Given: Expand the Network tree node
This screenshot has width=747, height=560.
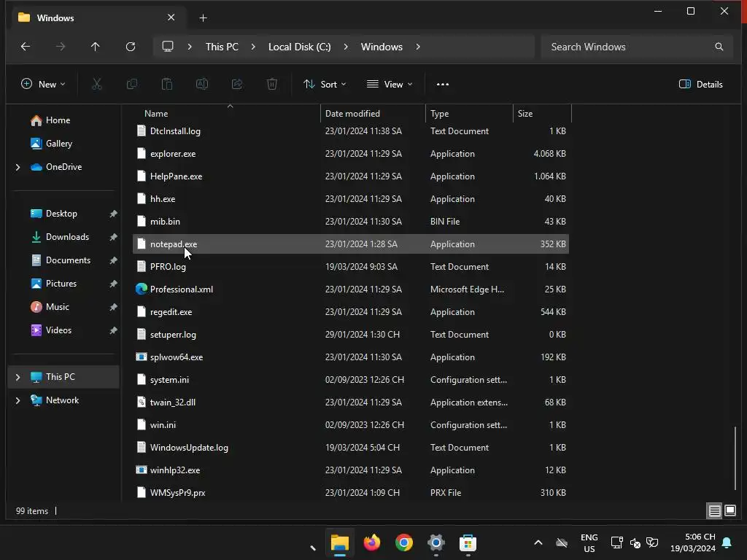Looking at the screenshot, I should point(18,400).
